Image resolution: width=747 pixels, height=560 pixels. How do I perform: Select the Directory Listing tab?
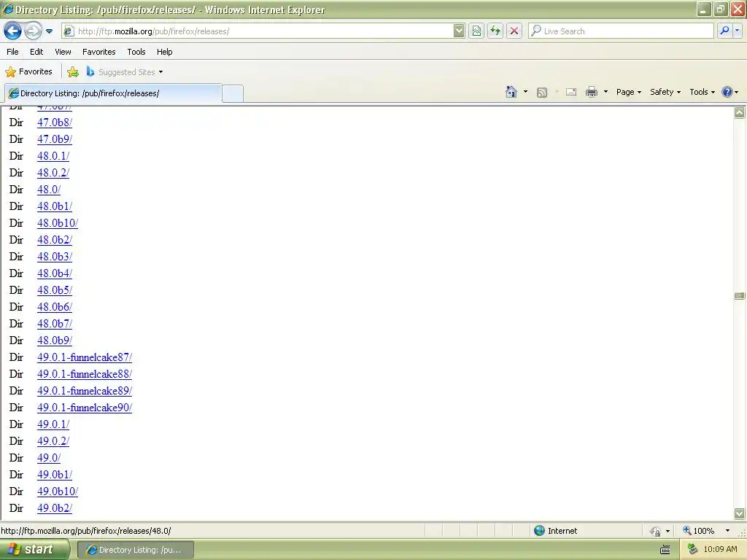coord(113,93)
